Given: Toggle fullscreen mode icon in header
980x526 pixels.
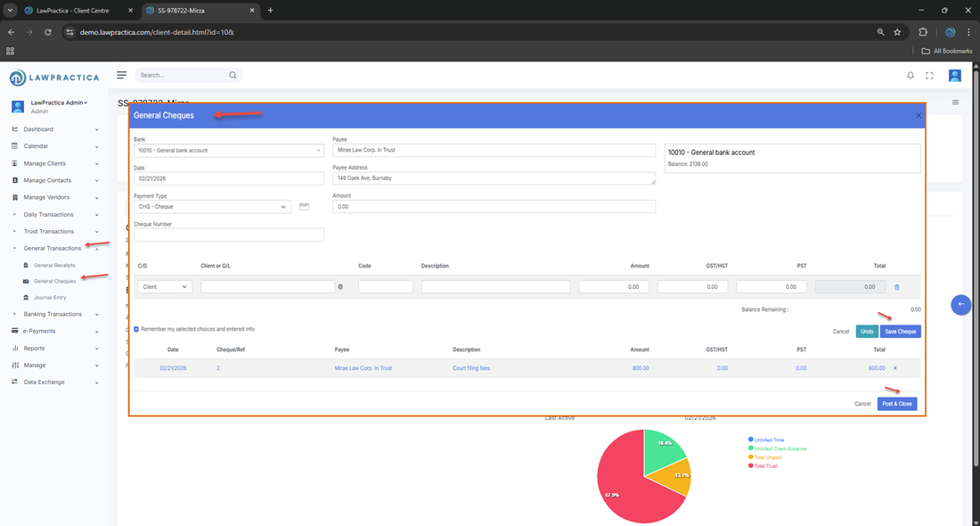Looking at the screenshot, I should pos(929,76).
